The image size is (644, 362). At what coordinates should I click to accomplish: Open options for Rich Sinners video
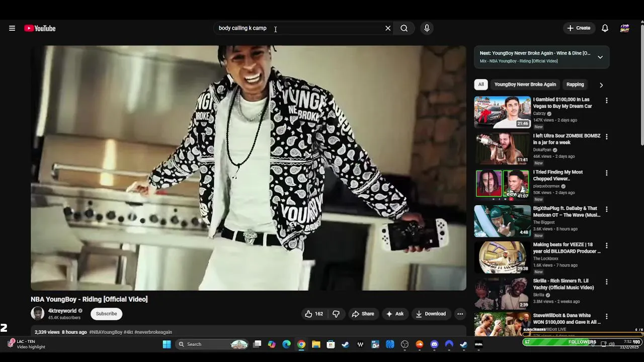(x=606, y=282)
